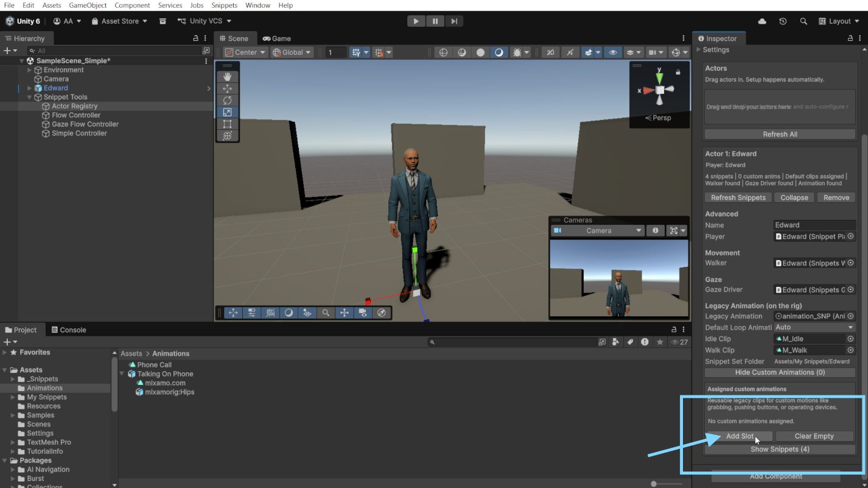Click the Pause button

[435, 21]
